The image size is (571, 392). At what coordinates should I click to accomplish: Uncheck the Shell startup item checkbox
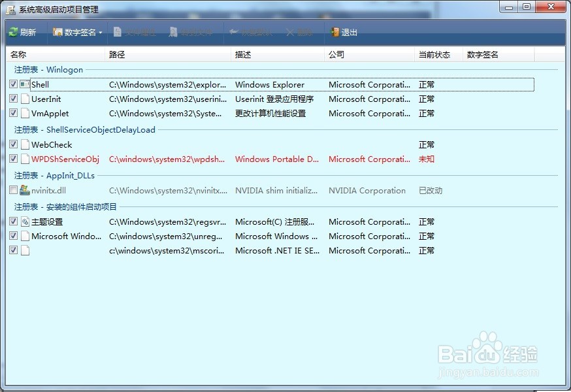tap(14, 84)
